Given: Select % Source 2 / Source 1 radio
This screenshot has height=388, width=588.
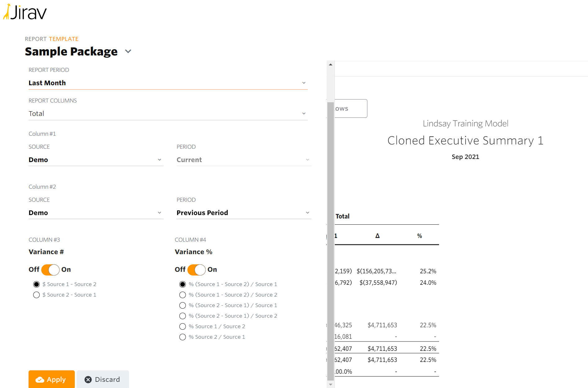Looking at the screenshot, I should [183, 337].
